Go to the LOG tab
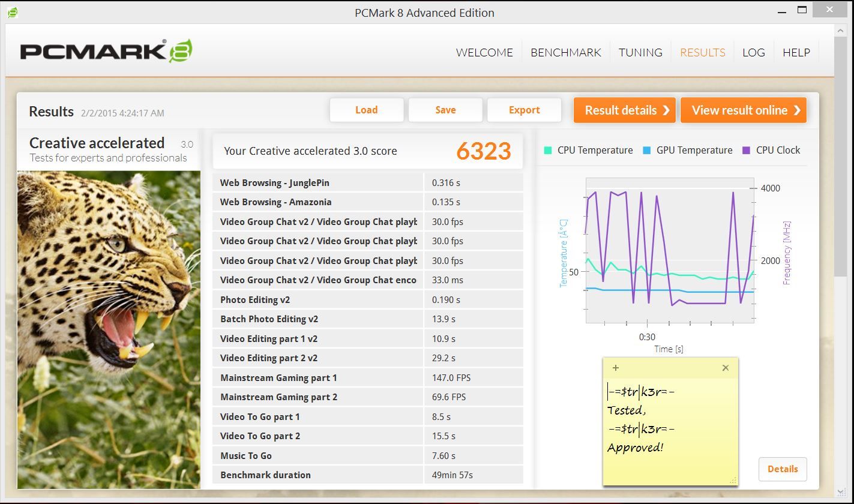The image size is (854, 504). click(x=753, y=53)
